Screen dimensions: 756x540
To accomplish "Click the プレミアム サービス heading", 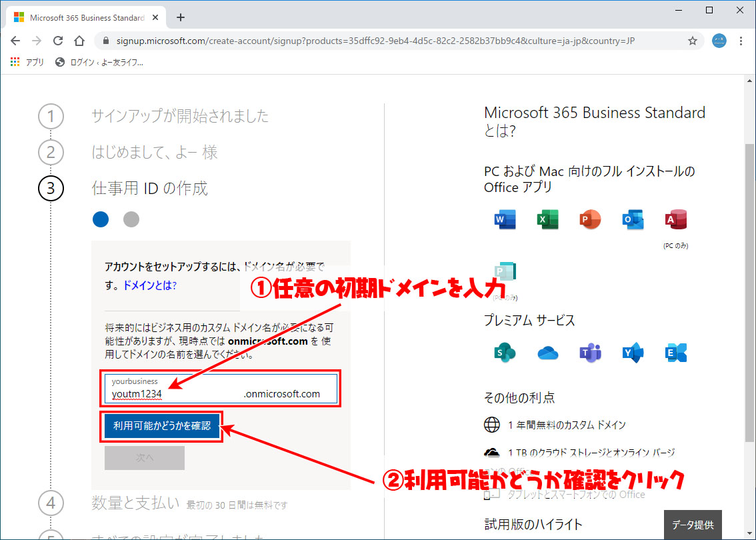I will [529, 321].
